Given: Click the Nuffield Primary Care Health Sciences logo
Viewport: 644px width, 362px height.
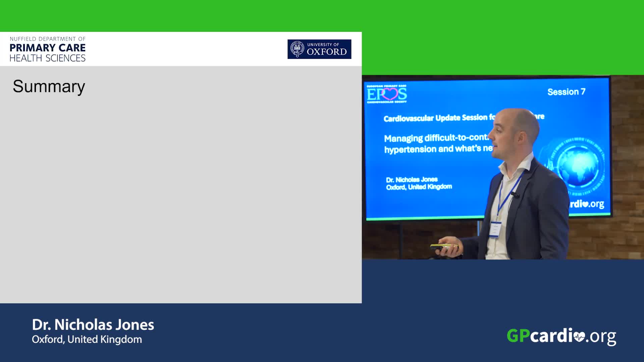Looking at the screenshot, I should (x=47, y=49).
